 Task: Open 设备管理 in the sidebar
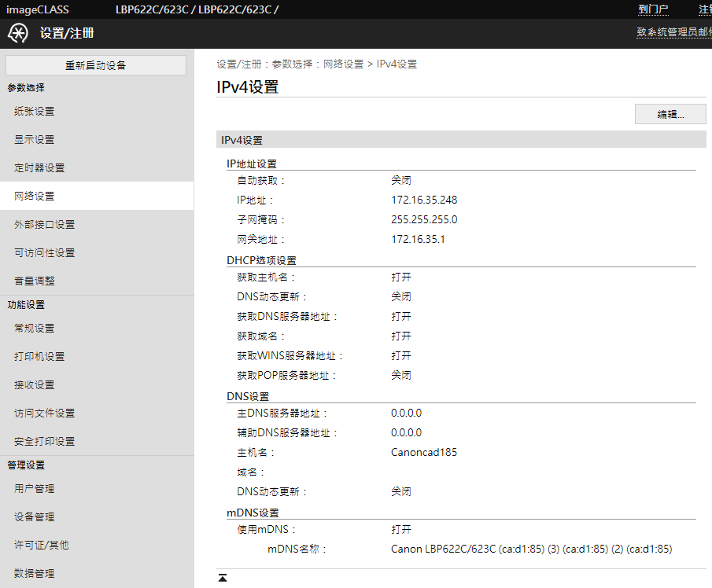tap(97, 516)
